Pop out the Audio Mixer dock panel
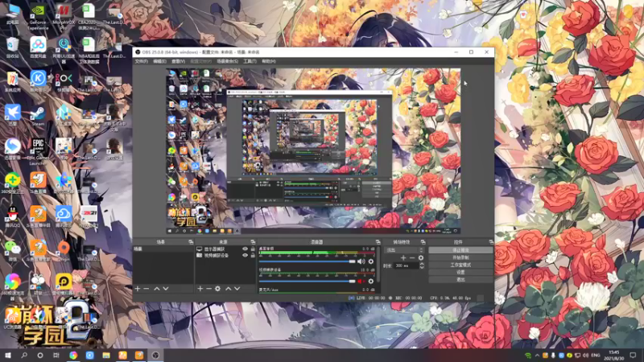The height and width of the screenshot is (362, 644). point(378,242)
